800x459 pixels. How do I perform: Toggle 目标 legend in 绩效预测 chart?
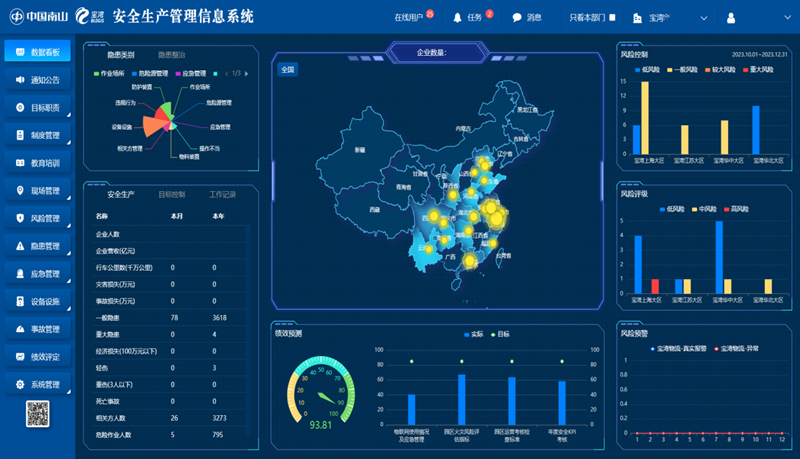pyautogui.click(x=500, y=335)
